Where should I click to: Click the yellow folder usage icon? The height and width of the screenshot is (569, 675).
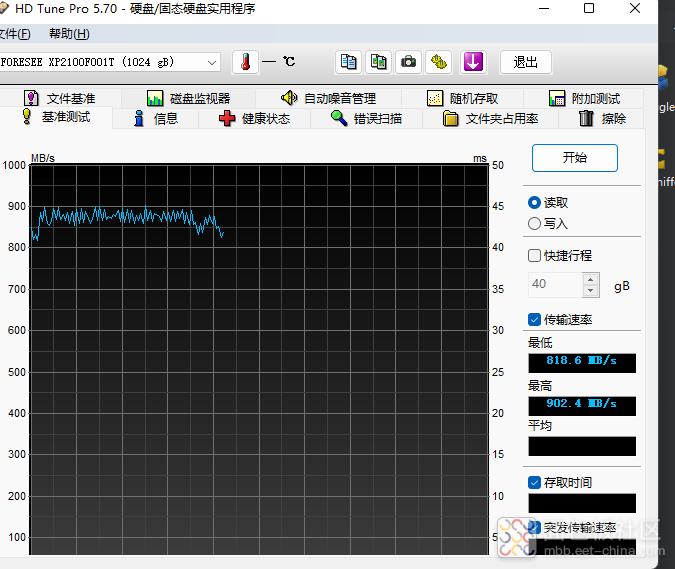(450, 118)
